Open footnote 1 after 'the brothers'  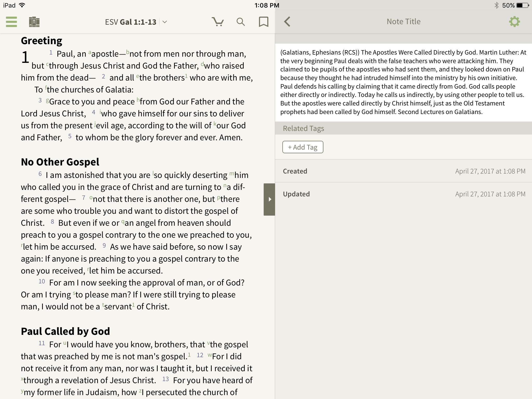click(186, 76)
